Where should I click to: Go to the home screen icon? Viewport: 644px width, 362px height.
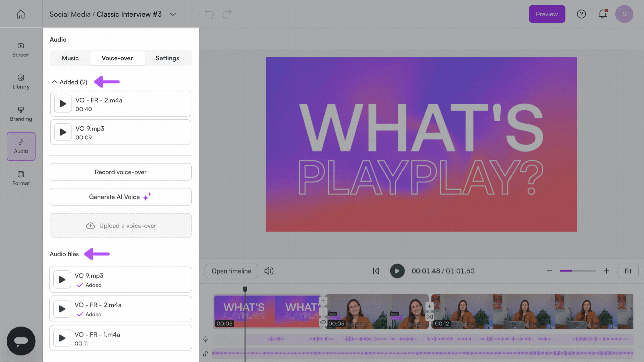pyautogui.click(x=21, y=14)
